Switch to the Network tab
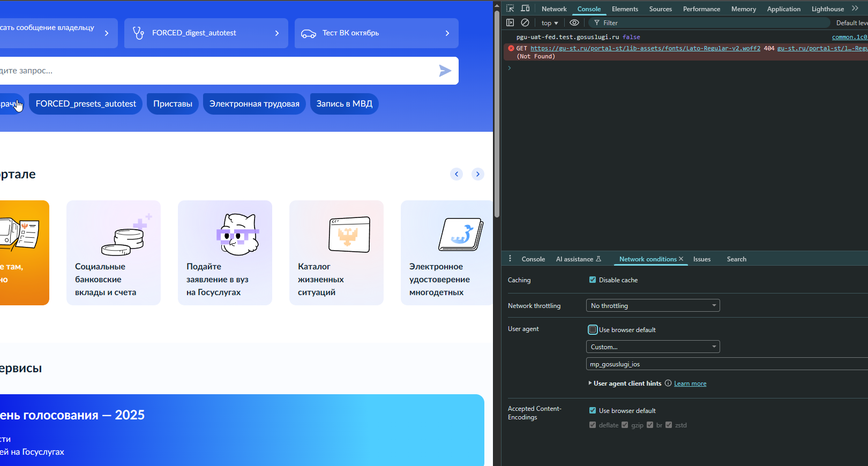This screenshot has width=868, height=466. [x=554, y=9]
